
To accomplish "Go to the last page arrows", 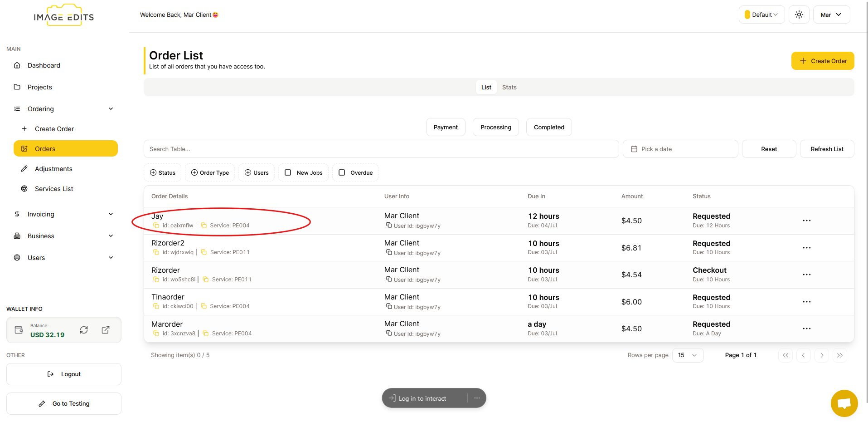I will [x=840, y=355].
